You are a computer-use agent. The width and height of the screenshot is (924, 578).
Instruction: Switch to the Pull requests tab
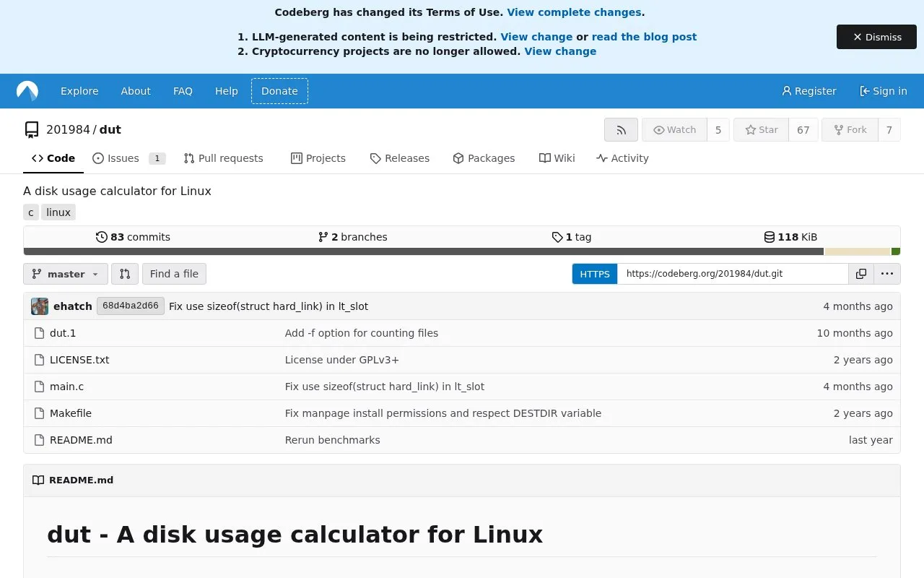(224, 158)
